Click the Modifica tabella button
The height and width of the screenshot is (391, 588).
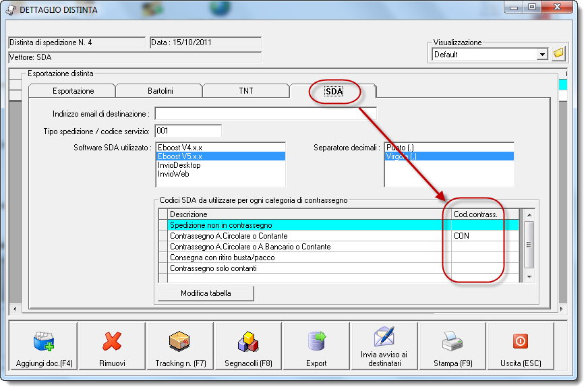[x=206, y=293]
